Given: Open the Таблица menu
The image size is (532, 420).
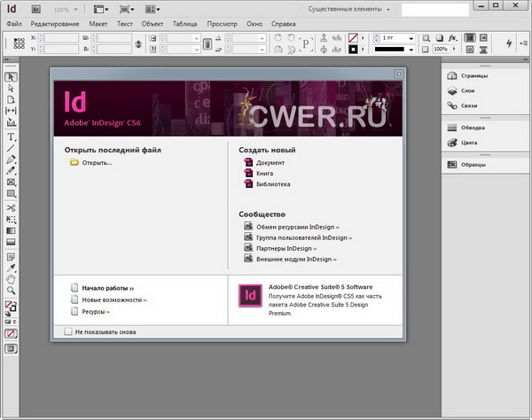Looking at the screenshot, I should coord(185,22).
